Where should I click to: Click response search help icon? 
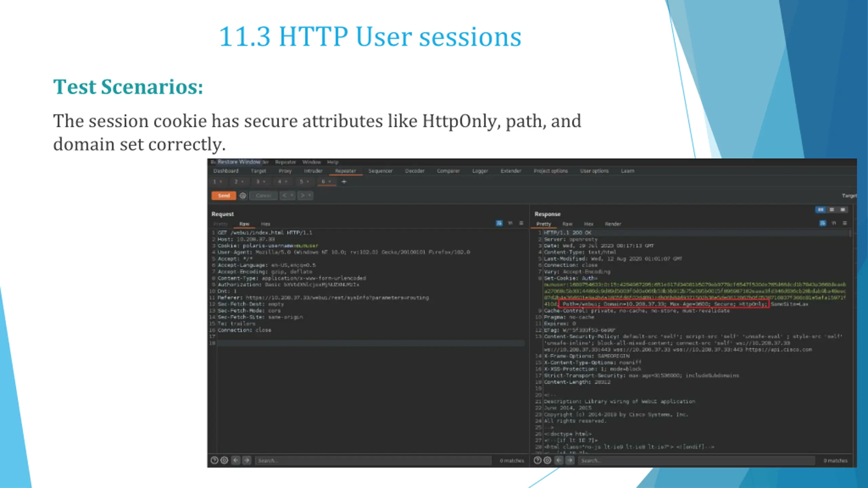pyautogui.click(x=537, y=460)
